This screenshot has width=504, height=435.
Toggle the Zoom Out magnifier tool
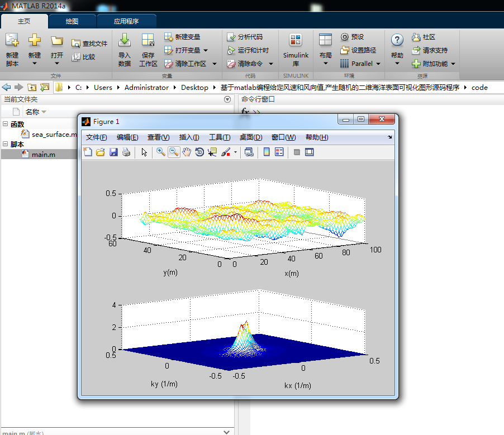point(174,152)
